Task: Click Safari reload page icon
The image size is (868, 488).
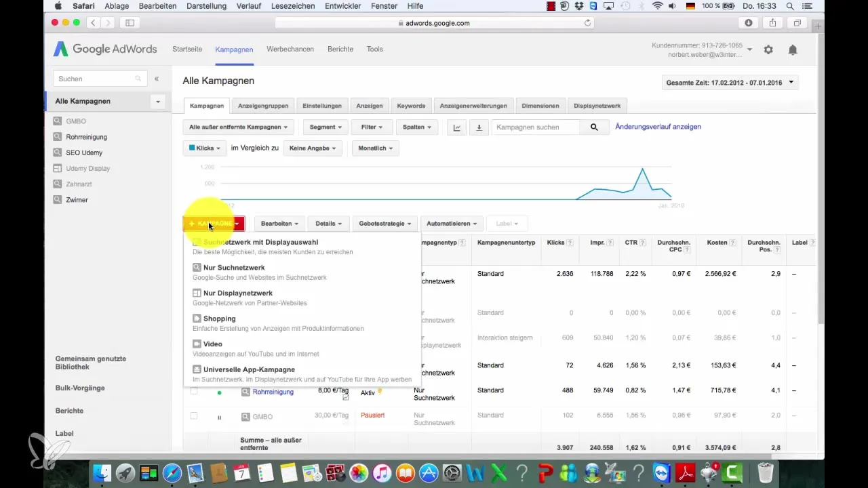Action: pos(587,22)
